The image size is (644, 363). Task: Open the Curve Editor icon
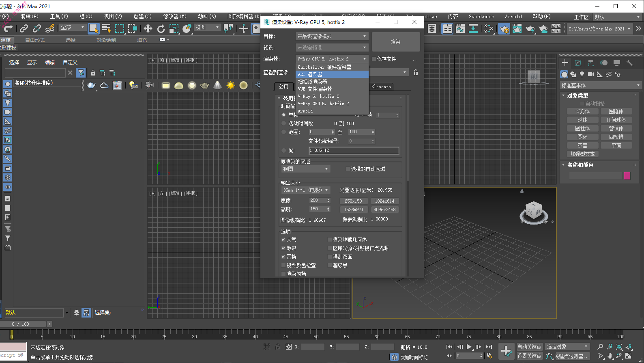(x=460, y=28)
